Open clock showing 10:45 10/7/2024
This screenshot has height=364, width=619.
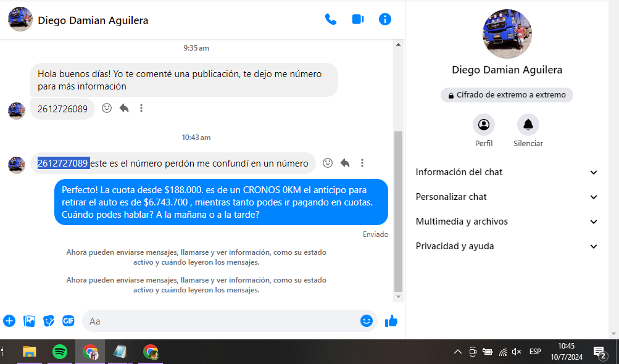click(567, 352)
